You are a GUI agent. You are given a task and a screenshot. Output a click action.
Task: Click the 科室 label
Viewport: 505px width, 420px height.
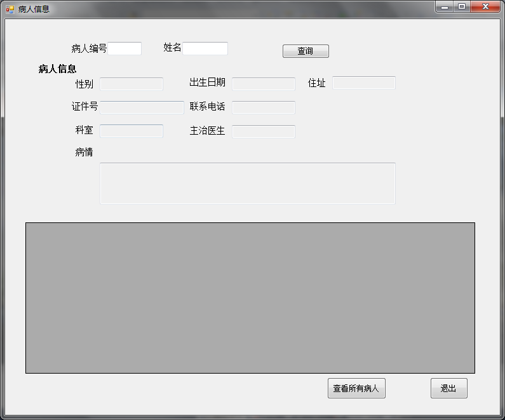click(x=84, y=130)
